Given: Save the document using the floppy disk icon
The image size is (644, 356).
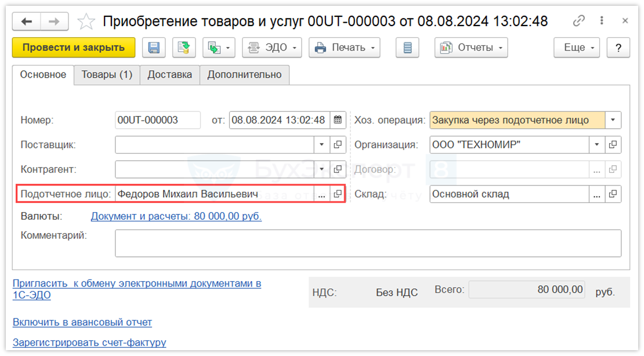Looking at the screenshot, I should (154, 48).
